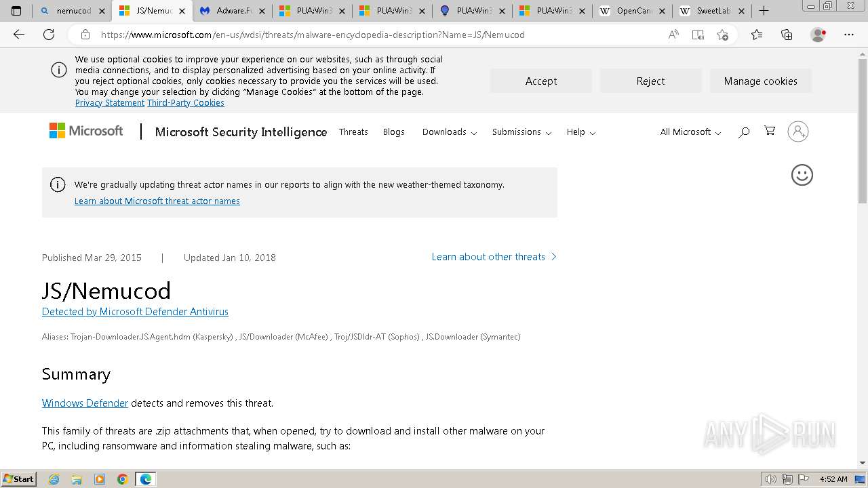Open Detected by Microsoft Defender Antivirus link
The width and height of the screenshot is (868, 488).
pyautogui.click(x=135, y=312)
